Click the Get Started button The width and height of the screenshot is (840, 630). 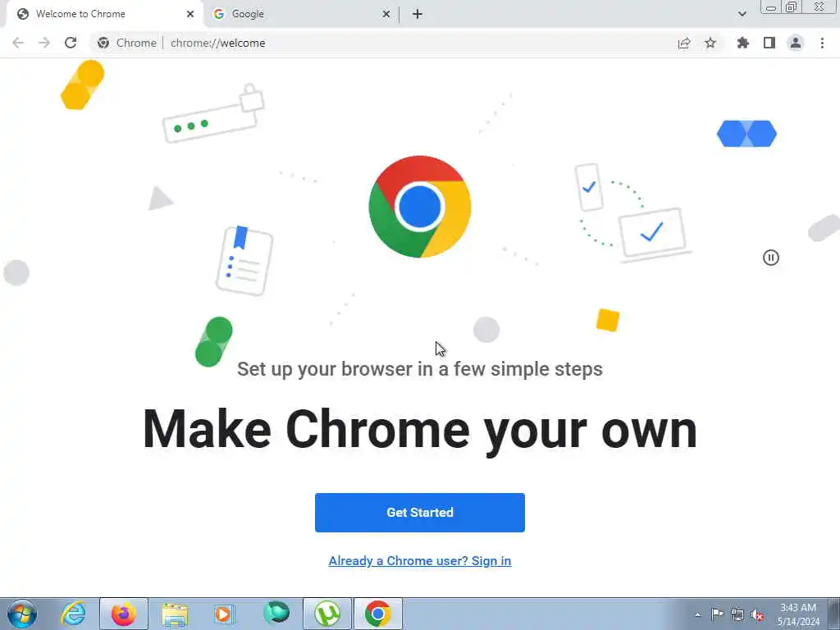[419, 513]
